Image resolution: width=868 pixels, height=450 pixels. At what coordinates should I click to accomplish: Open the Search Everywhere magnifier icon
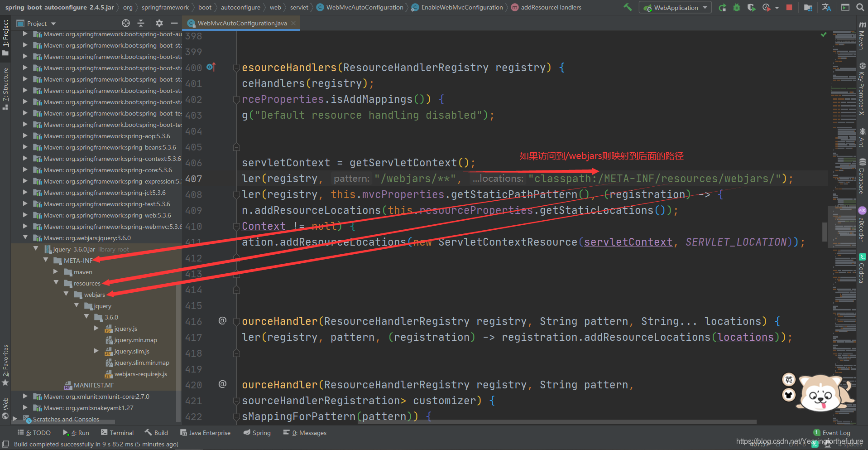point(860,8)
